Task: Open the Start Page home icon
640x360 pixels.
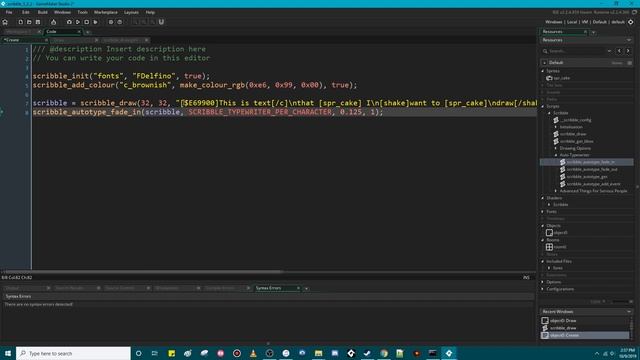Action: point(5,22)
